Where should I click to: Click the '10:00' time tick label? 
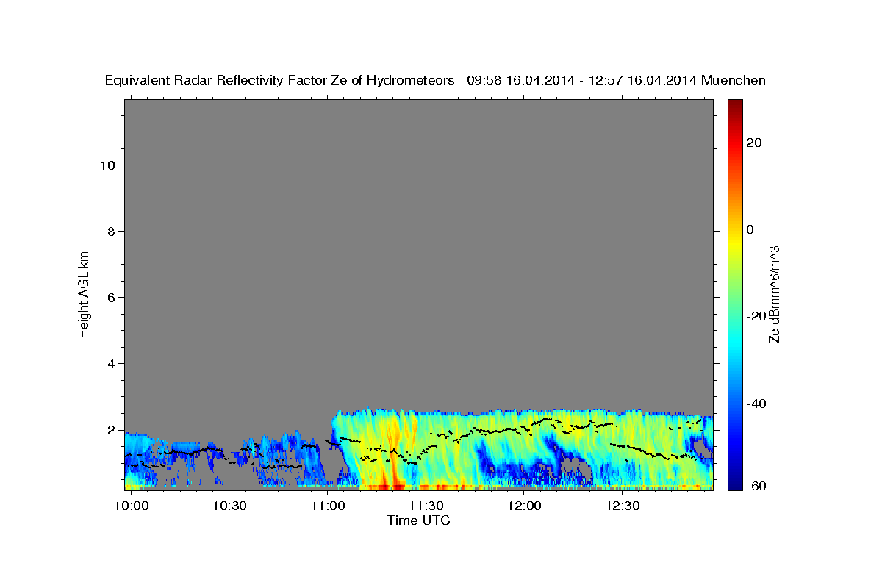132,506
